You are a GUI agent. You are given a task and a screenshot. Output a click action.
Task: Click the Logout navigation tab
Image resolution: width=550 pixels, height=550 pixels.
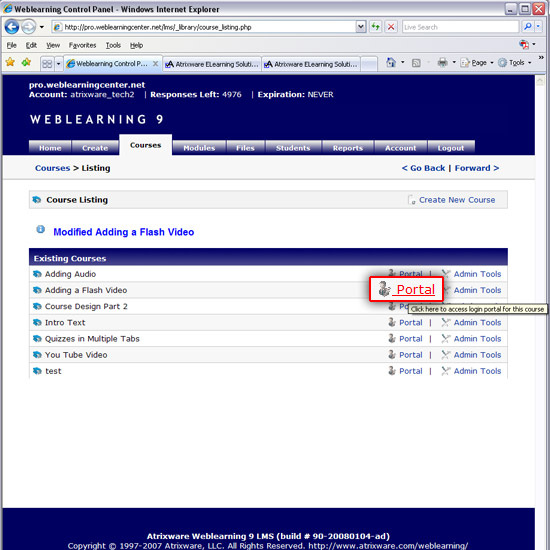451,148
